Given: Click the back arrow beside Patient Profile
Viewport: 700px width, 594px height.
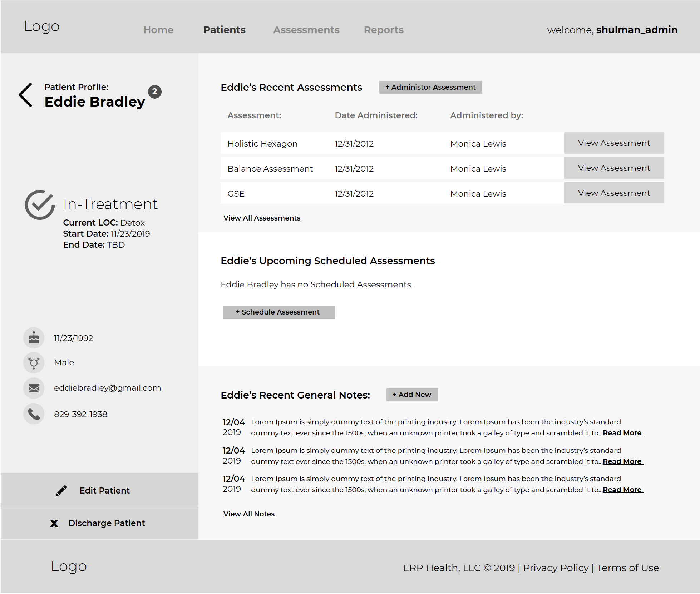Looking at the screenshot, I should pyautogui.click(x=25, y=95).
